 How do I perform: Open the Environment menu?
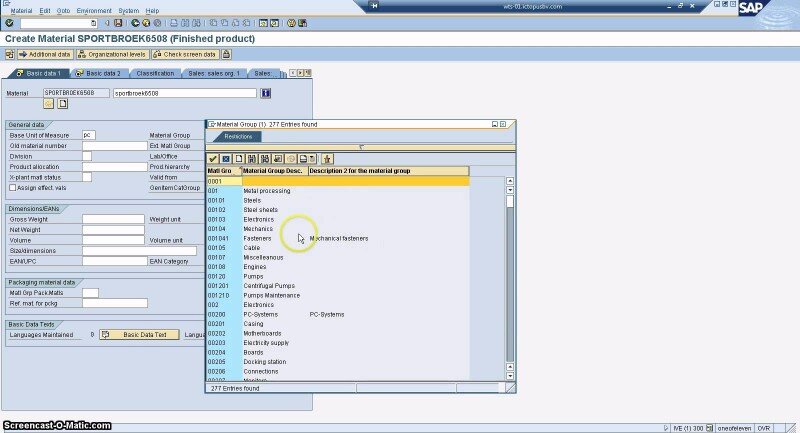(x=94, y=10)
